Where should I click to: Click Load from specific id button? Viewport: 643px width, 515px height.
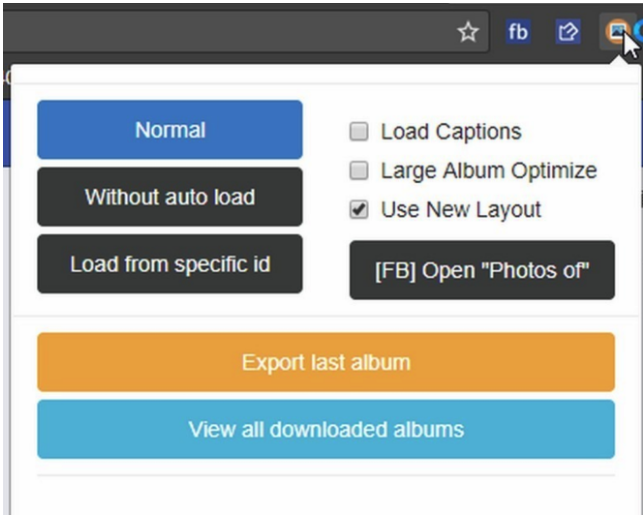170,264
